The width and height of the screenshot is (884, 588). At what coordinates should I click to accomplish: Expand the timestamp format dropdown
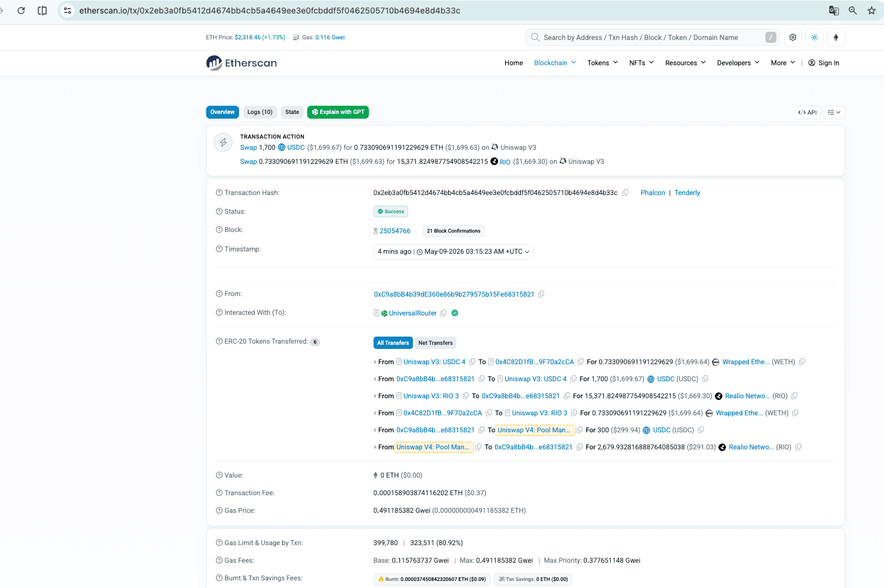[453, 251]
